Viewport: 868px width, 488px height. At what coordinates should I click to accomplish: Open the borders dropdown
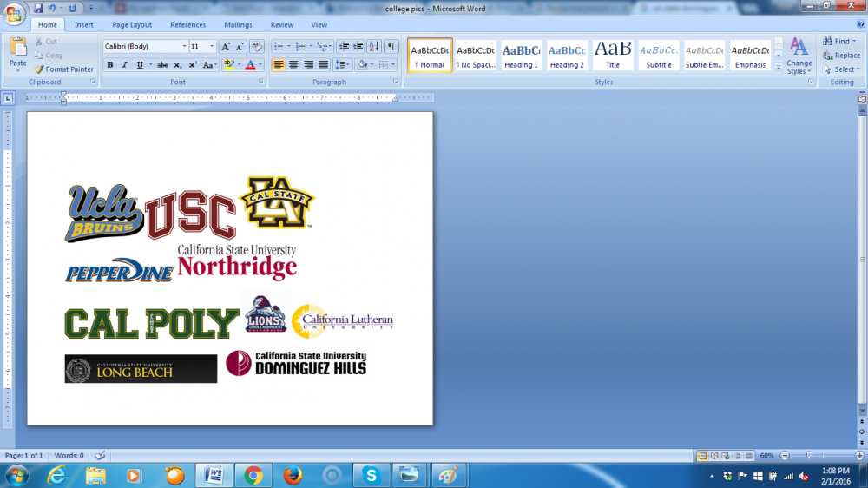[x=393, y=65]
